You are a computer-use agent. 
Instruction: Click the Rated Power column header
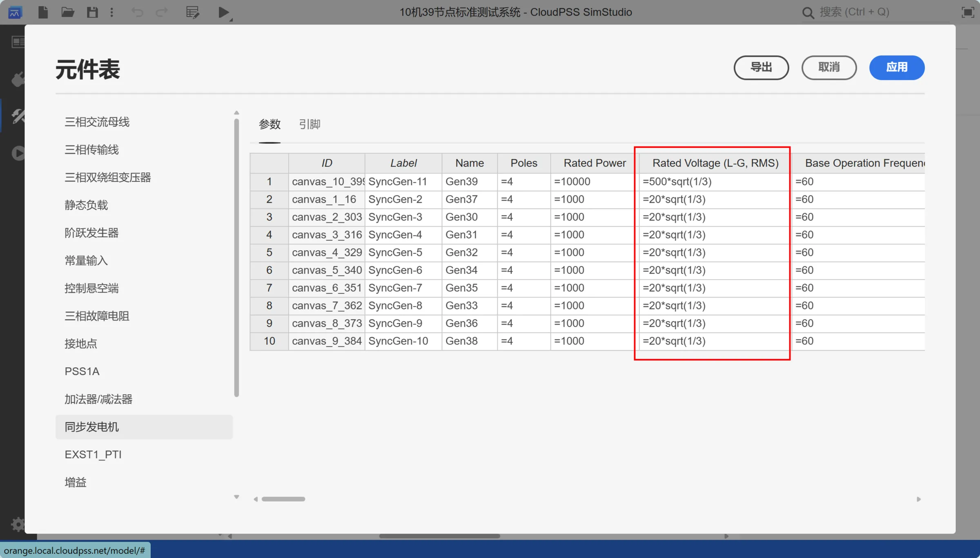point(595,163)
